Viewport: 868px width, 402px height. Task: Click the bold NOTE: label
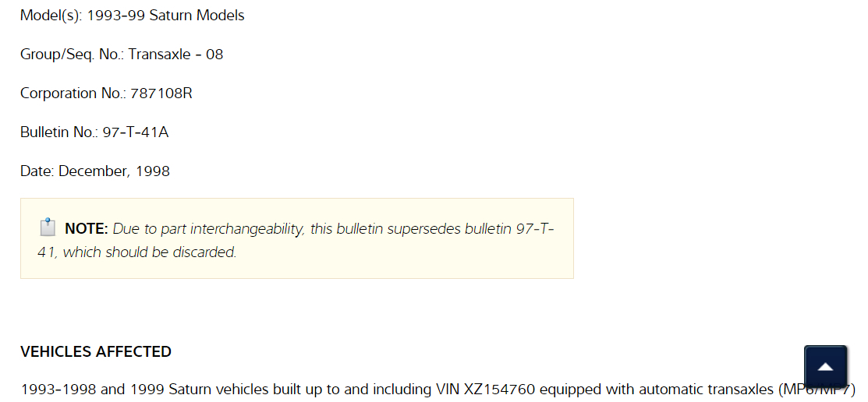[86, 229]
